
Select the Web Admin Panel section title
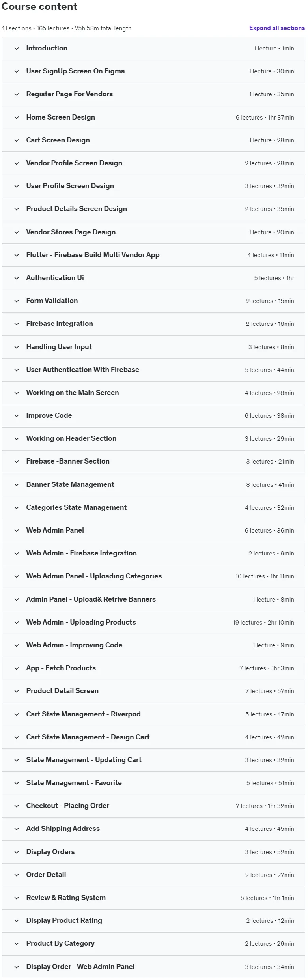click(55, 530)
